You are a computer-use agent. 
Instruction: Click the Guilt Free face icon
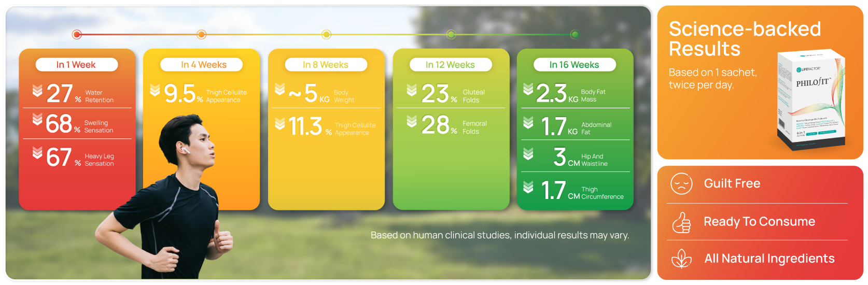[x=681, y=184]
